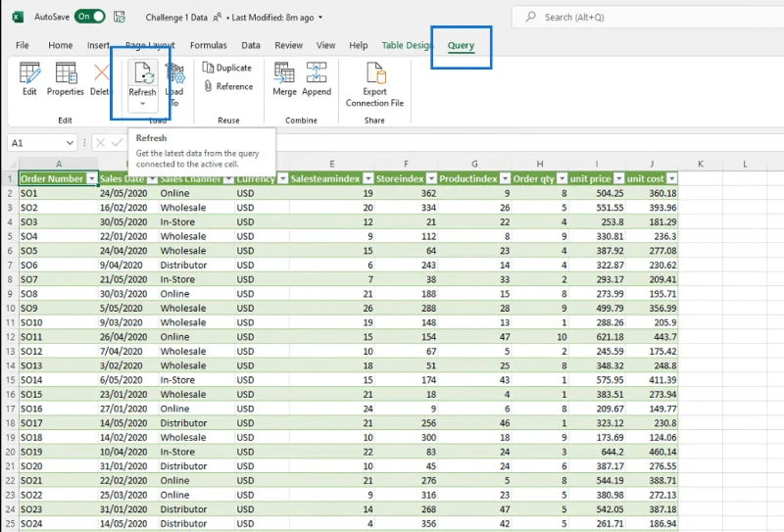
Task: Open Sales Date filter dropdown
Action: point(153,179)
